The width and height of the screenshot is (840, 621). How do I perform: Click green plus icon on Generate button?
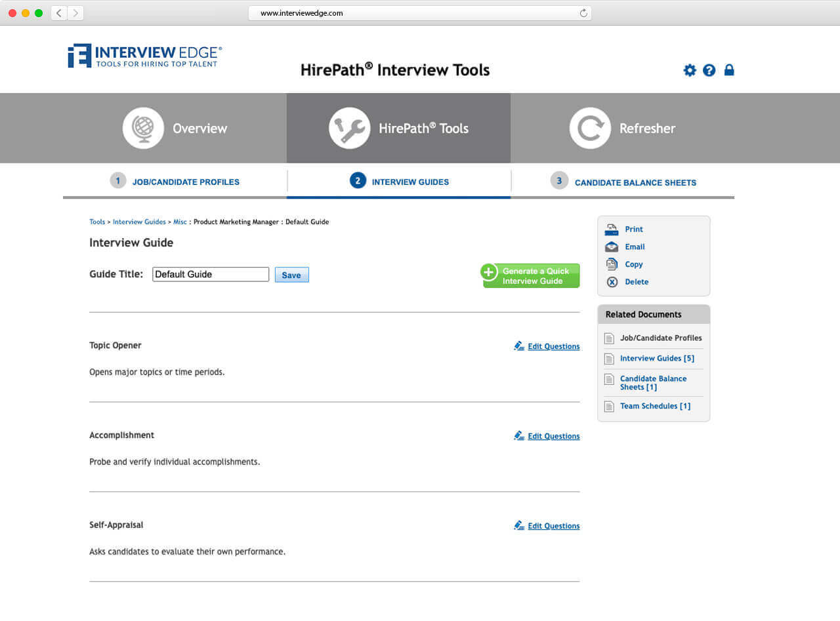pos(489,272)
